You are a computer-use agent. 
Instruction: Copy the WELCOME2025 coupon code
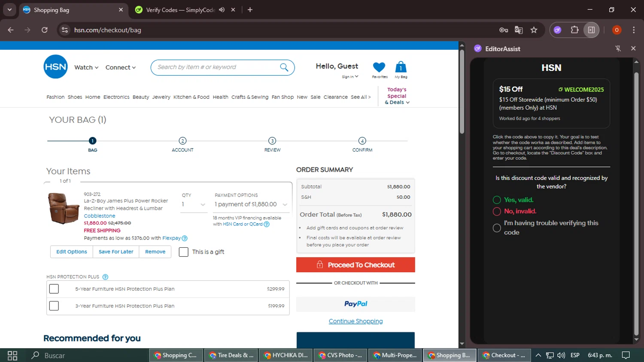point(581,89)
